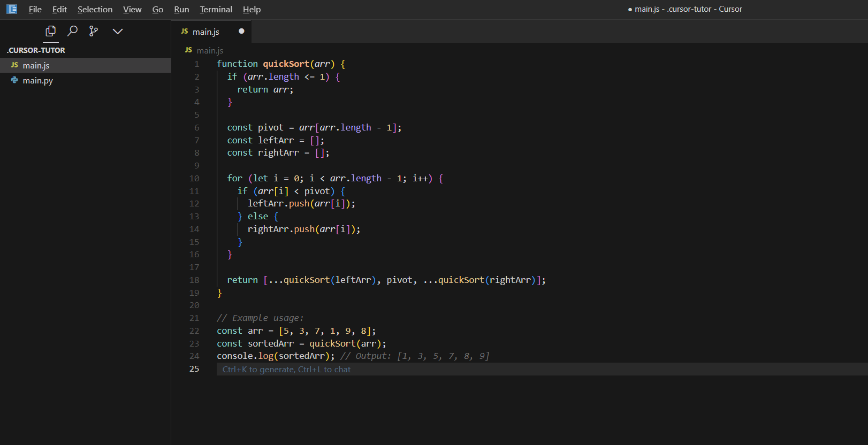Click the for loop statement on line 10

(x=335, y=178)
